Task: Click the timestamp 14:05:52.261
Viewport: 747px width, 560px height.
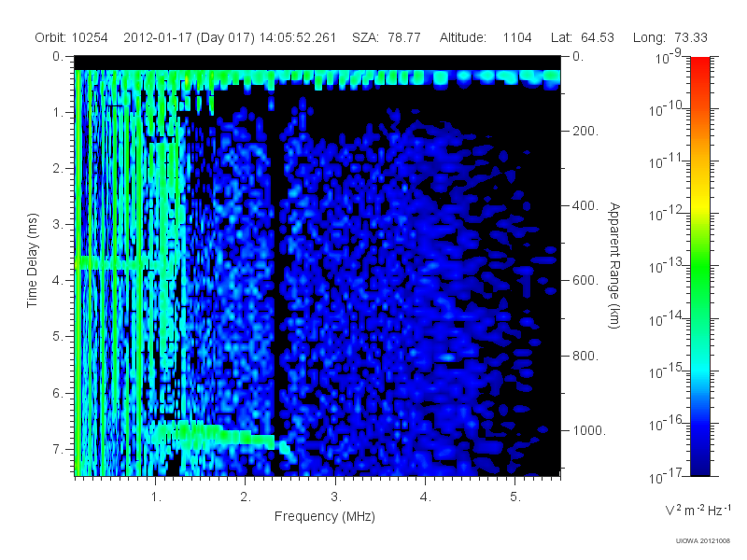Action: click(x=298, y=37)
